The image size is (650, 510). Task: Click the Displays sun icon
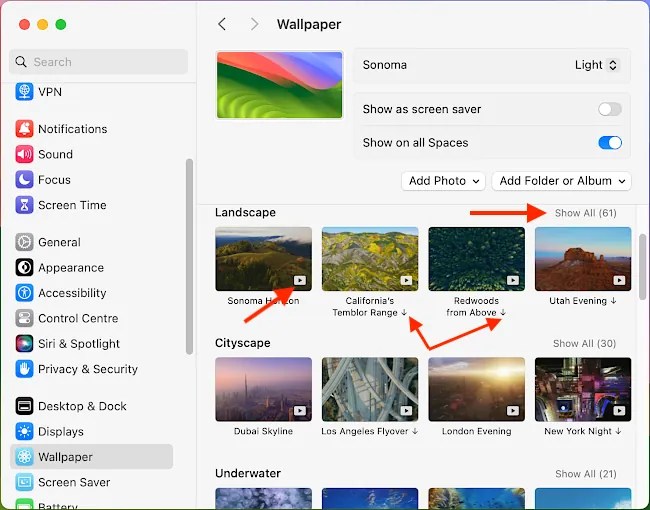(x=24, y=431)
